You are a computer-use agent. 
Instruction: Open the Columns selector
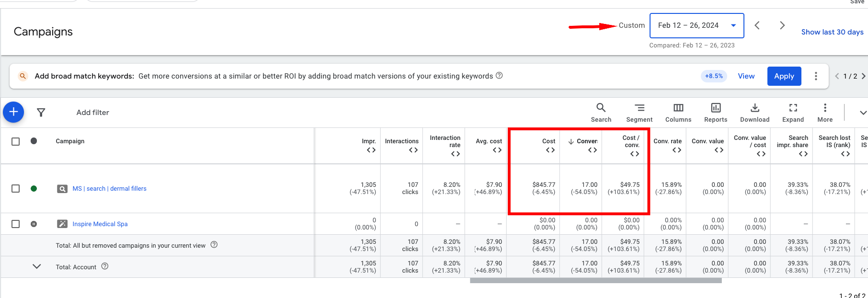click(x=678, y=113)
